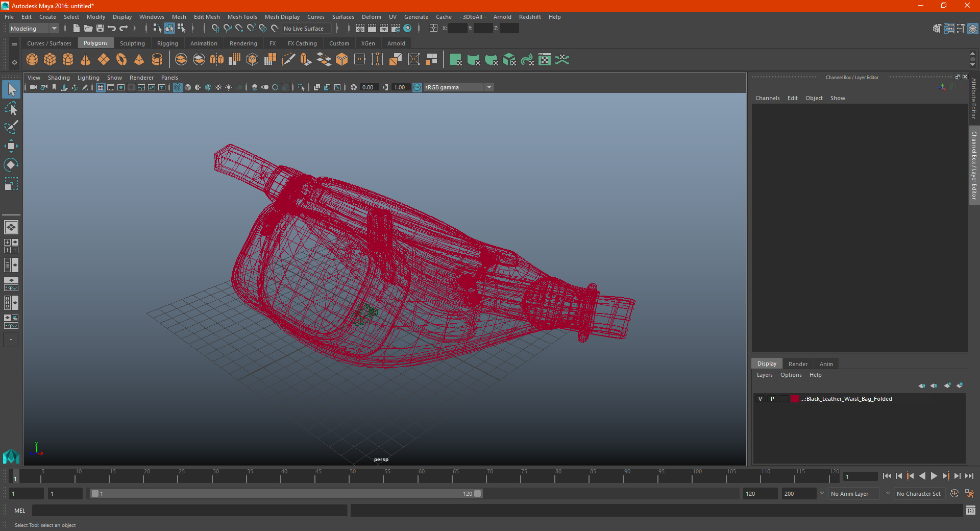Select the Select tool arrow
Screen dimensions: 980x531
pos(11,89)
